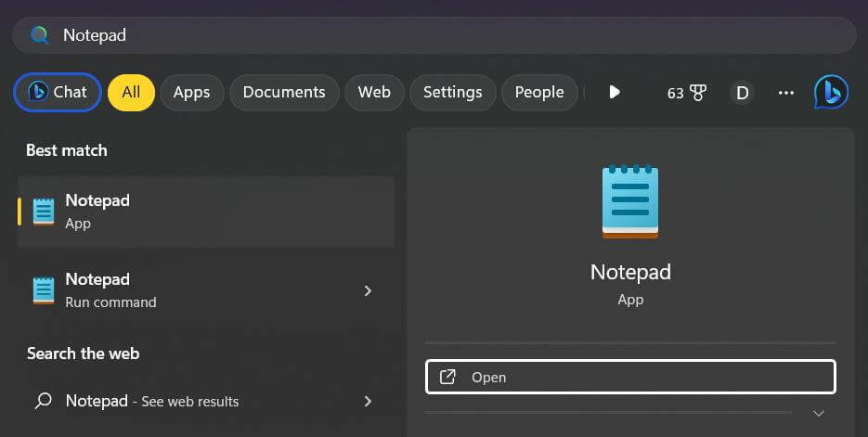This screenshot has height=437, width=868.
Task: Click the Notepad app icon in Best match
Action: tap(44, 212)
